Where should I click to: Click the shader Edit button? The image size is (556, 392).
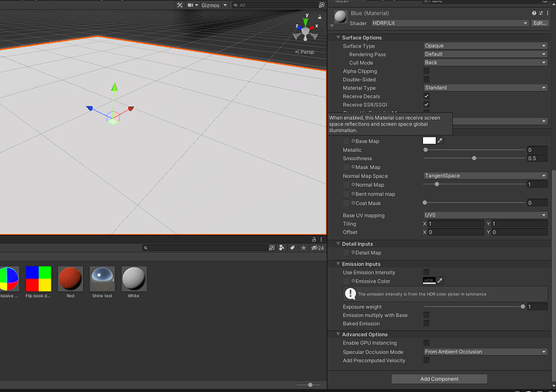coord(539,23)
